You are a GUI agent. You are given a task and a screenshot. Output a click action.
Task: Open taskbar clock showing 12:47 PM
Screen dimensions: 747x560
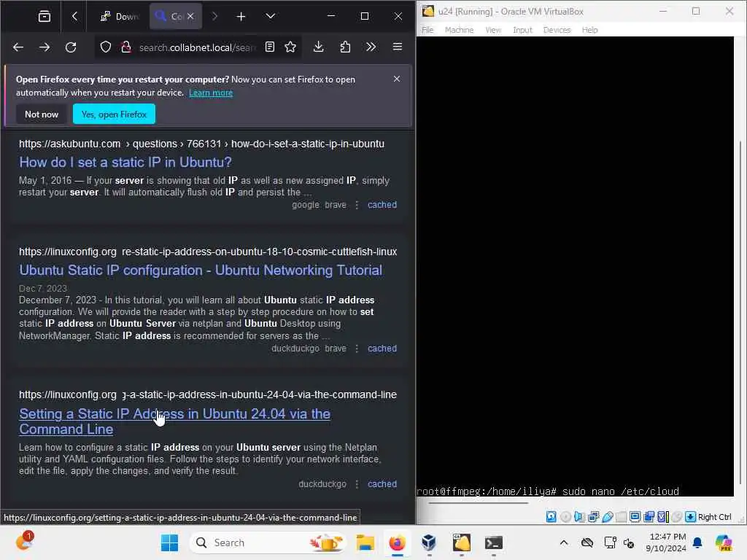point(665,542)
